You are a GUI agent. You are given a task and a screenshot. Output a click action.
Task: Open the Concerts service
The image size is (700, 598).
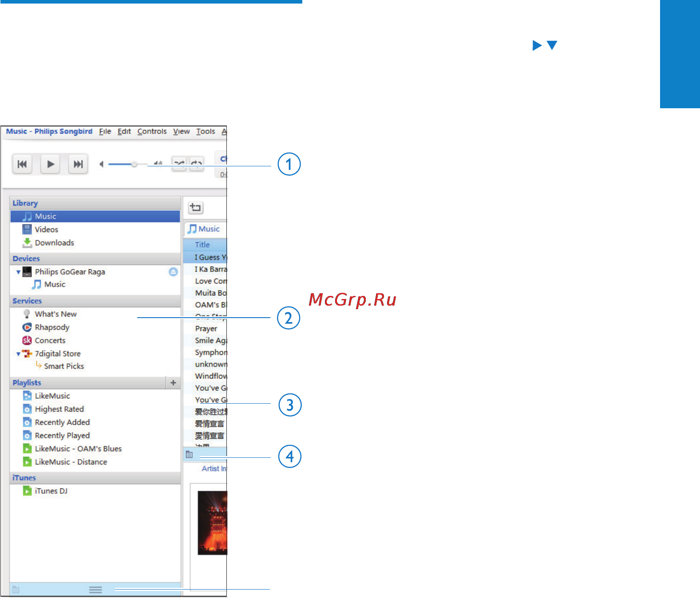point(50,340)
